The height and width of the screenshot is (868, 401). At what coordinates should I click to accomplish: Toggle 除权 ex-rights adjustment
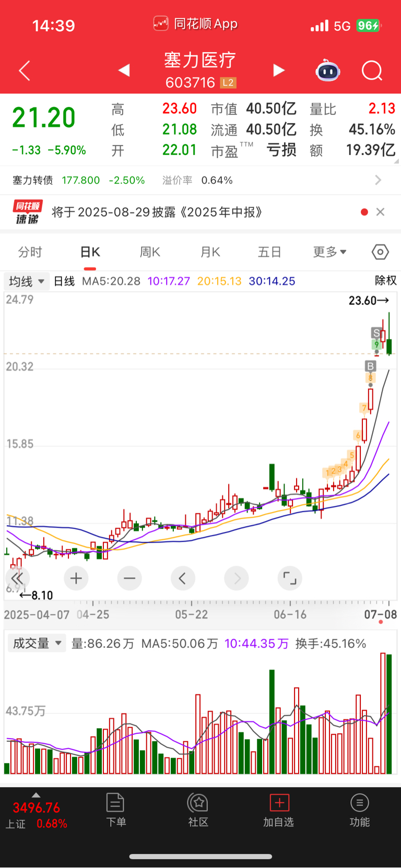point(385,281)
